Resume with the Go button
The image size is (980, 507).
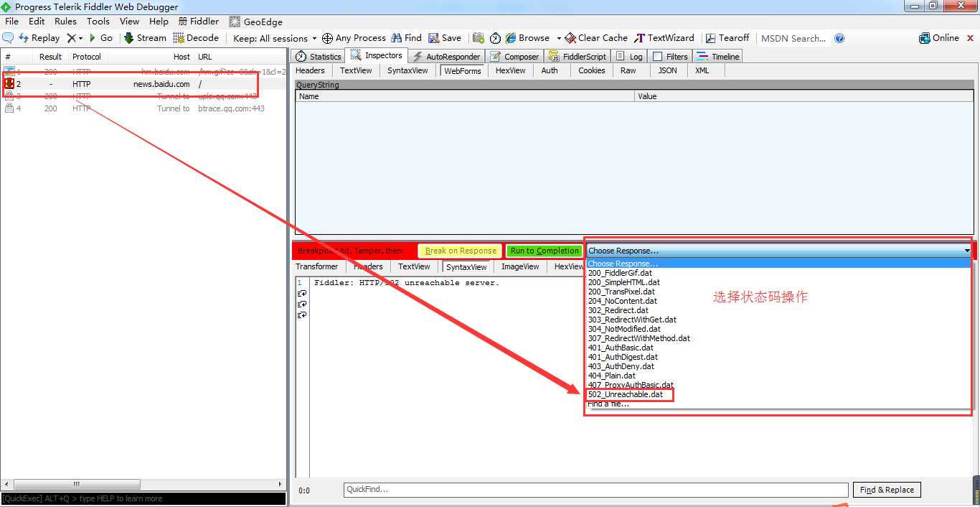point(100,38)
